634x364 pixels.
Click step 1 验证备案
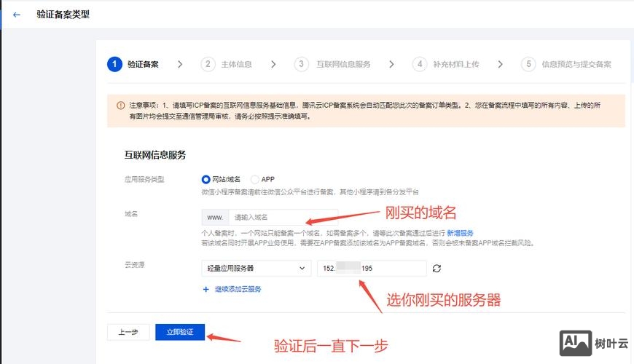133,64
